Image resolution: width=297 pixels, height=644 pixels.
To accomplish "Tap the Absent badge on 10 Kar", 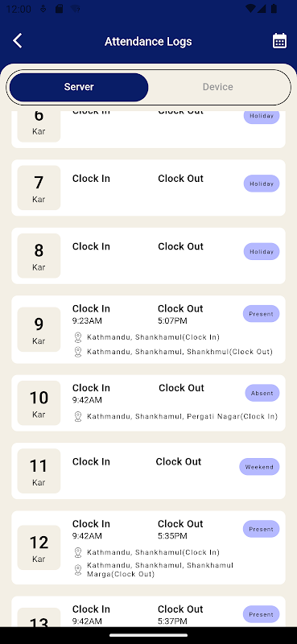I will (x=262, y=393).
